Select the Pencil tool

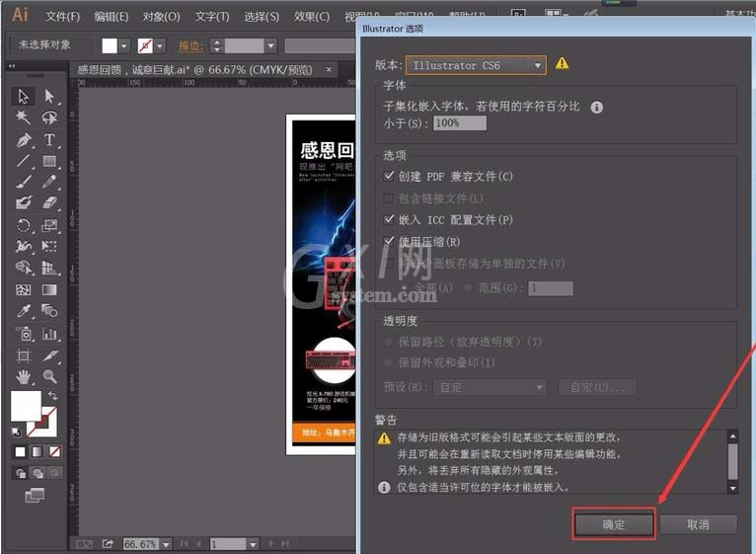tap(49, 182)
